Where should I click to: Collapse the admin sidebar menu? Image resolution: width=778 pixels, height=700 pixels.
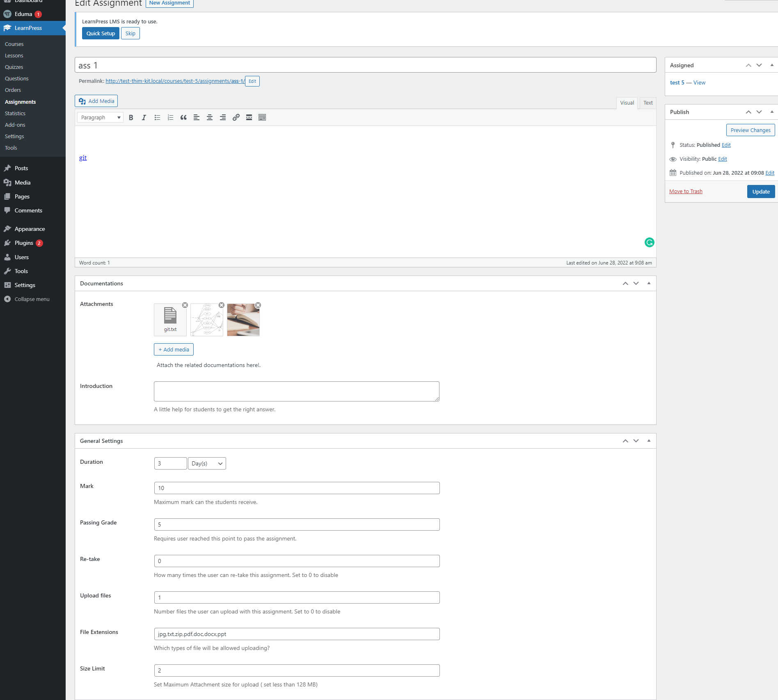[x=33, y=299]
